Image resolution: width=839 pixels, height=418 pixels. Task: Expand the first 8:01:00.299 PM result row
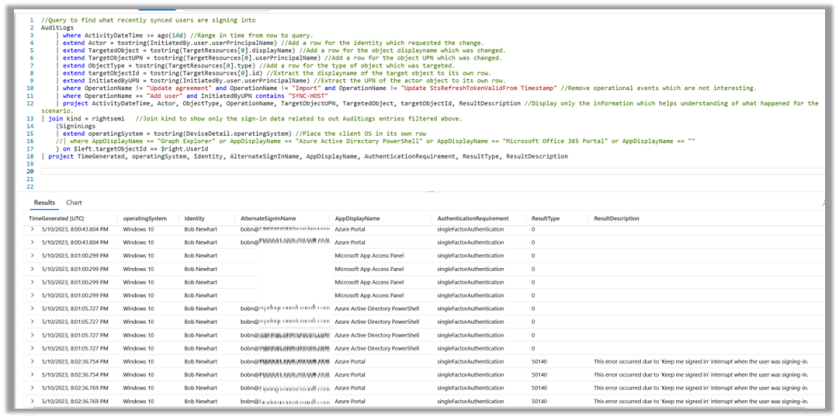[x=33, y=256]
